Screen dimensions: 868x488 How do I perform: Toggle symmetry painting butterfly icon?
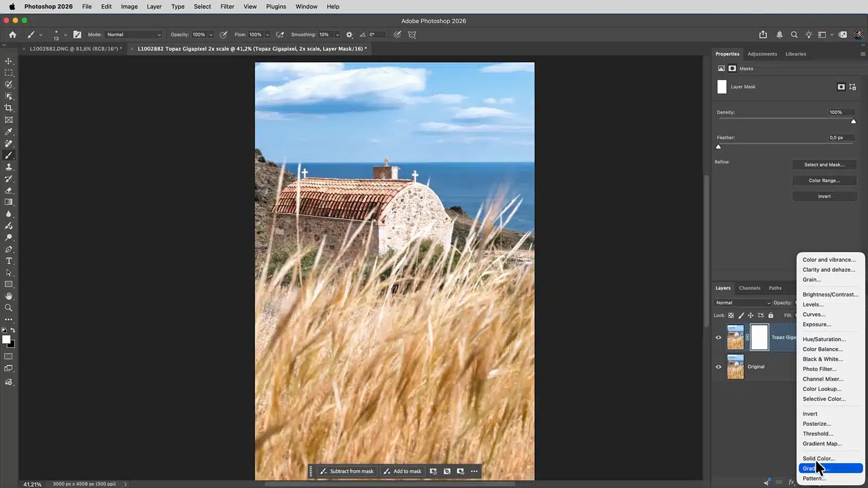pos(412,34)
